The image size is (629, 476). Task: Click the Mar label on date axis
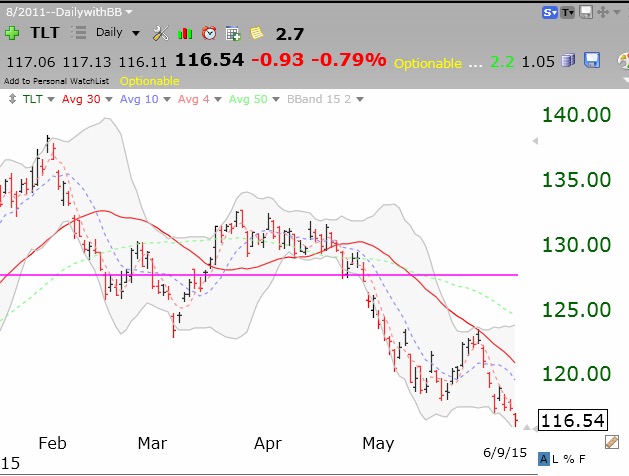(152, 444)
